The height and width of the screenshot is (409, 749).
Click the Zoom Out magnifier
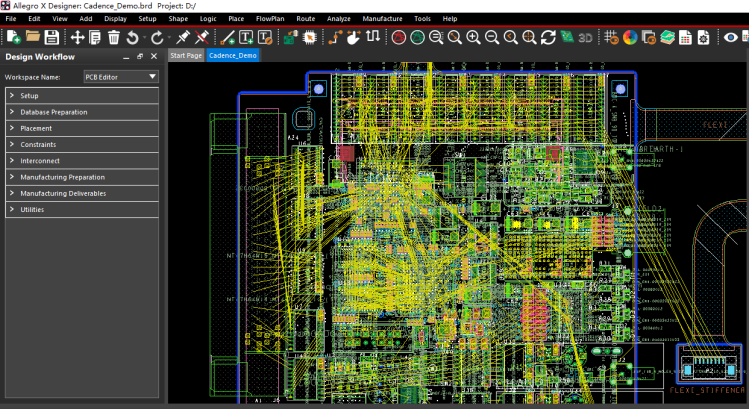(x=492, y=37)
